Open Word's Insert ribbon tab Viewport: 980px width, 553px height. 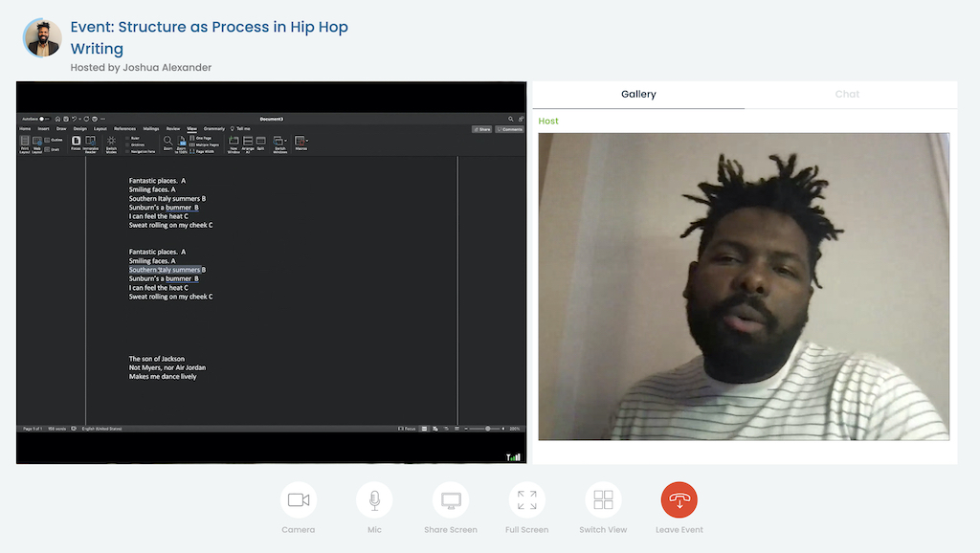(x=43, y=129)
